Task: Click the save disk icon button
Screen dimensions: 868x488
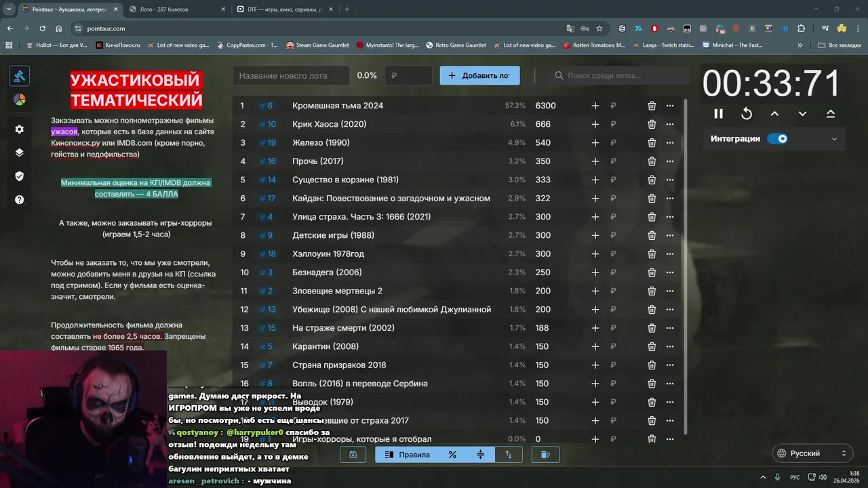Action: 353,455
